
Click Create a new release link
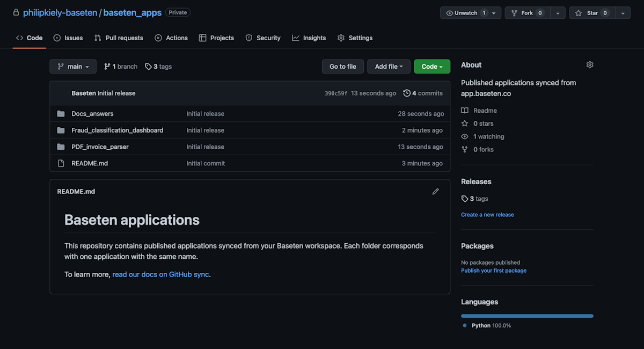tap(487, 215)
